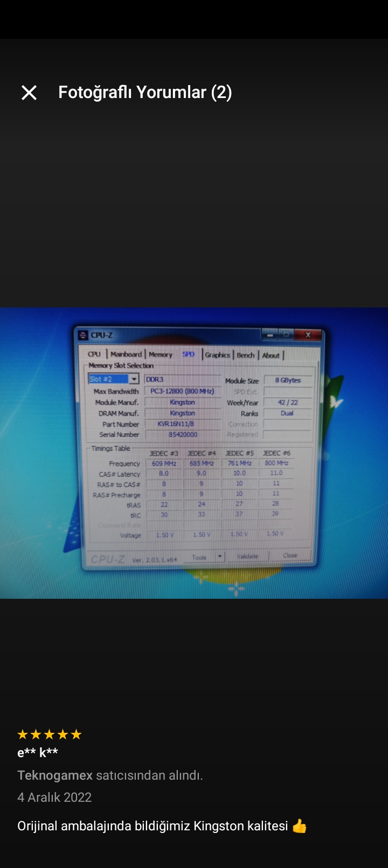Click the JEDEC #5 frequency 761 MHz
This screenshot has height=868, width=388.
coord(239,463)
